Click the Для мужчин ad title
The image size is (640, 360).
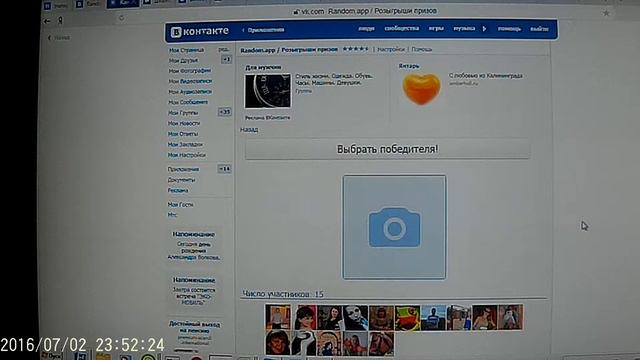pos(263,67)
